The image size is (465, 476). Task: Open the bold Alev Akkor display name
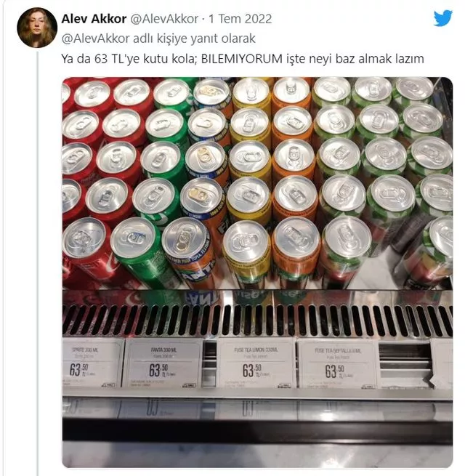click(x=94, y=19)
